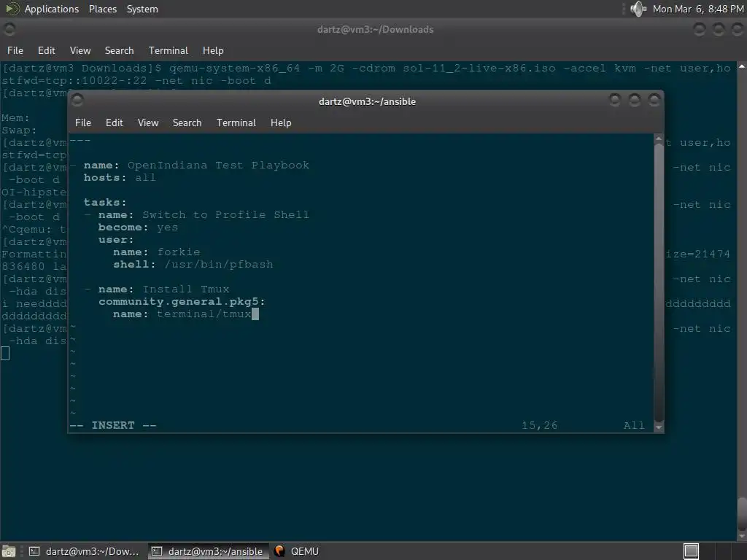Click ansible window scrollbar down arrow
The height and width of the screenshot is (560, 747).
(x=659, y=427)
